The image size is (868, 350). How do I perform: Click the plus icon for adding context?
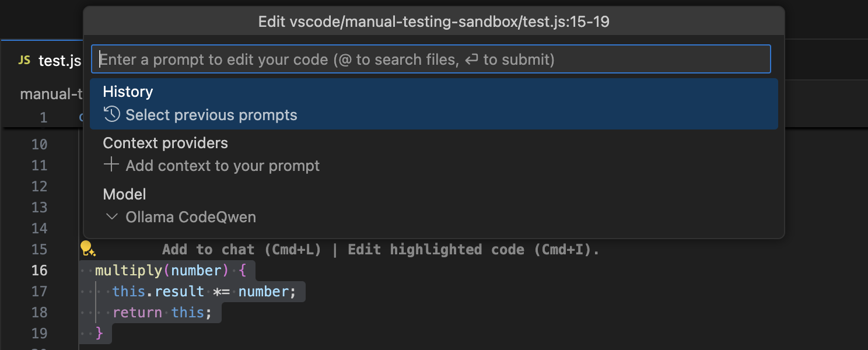[111, 165]
